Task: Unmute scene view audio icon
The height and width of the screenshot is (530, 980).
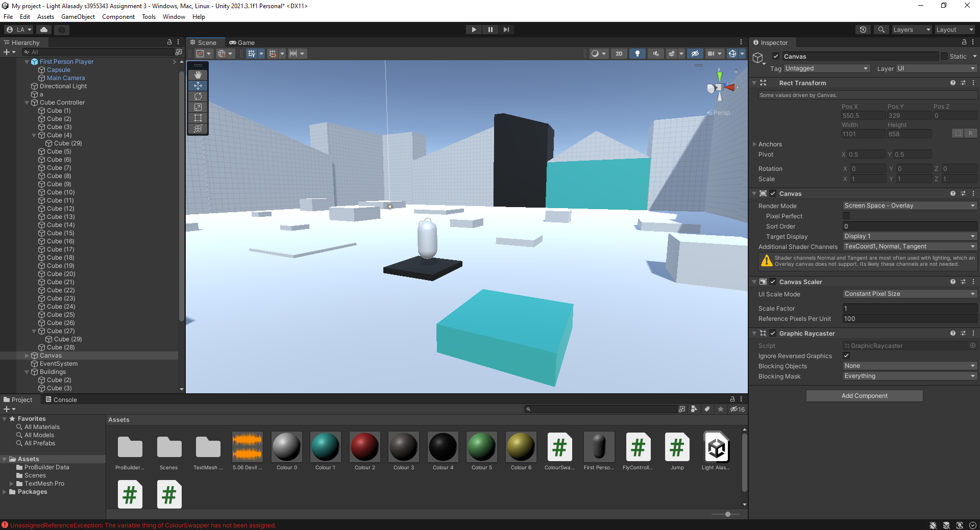Action: (x=656, y=54)
